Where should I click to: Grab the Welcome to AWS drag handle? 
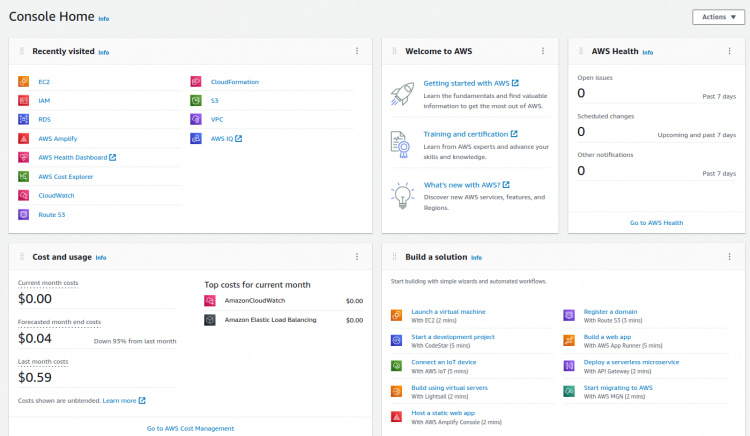click(395, 51)
